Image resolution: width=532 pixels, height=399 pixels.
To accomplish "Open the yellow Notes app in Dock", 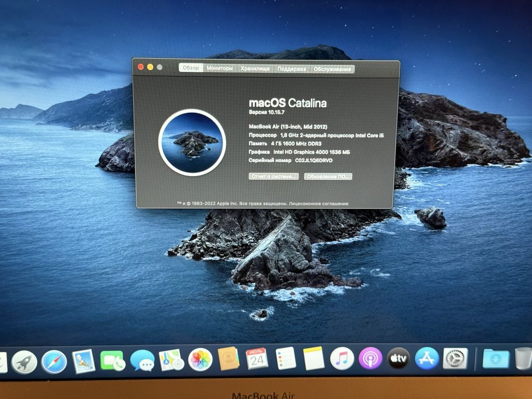I will click(313, 358).
